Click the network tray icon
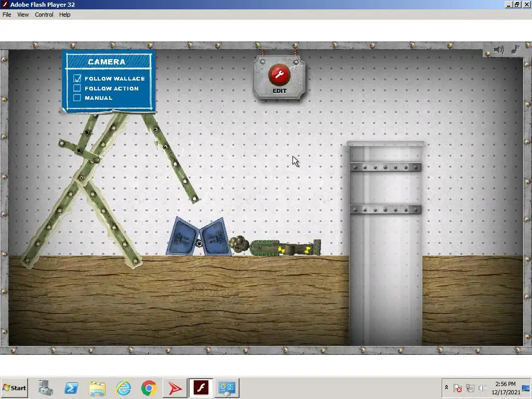The image size is (532, 399). (x=470, y=388)
